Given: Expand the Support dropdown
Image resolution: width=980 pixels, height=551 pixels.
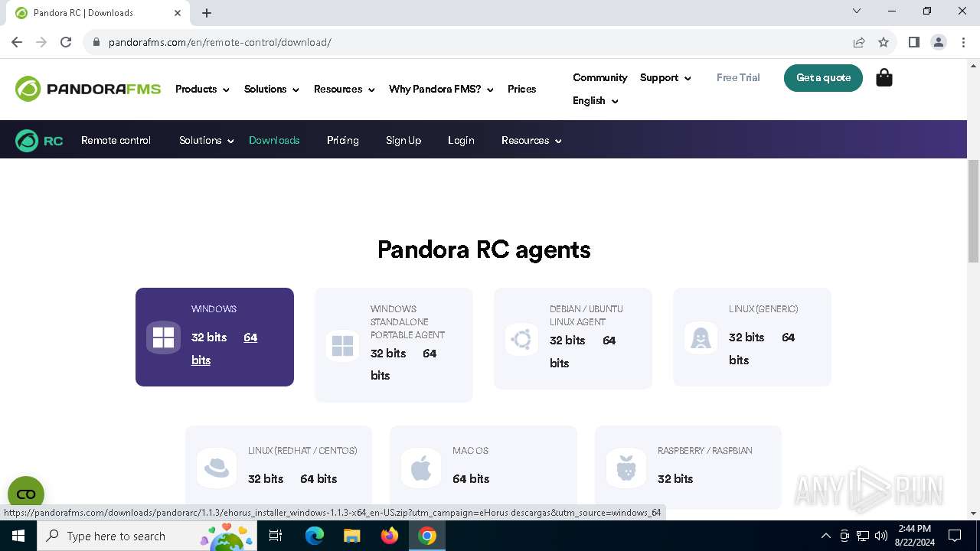Looking at the screenshot, I should pyautogui.click(x=665, y=78).
